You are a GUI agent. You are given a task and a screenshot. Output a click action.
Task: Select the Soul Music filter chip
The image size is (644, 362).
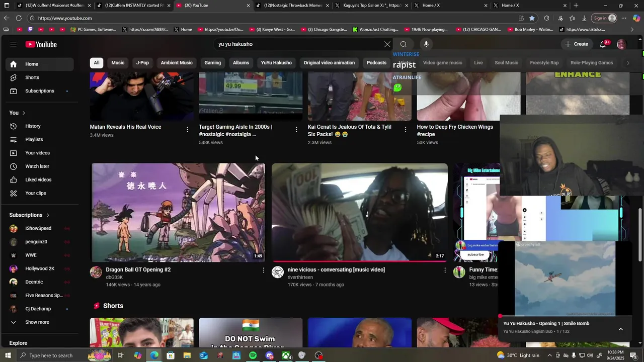pyautogui.click(x=506, y=63)
